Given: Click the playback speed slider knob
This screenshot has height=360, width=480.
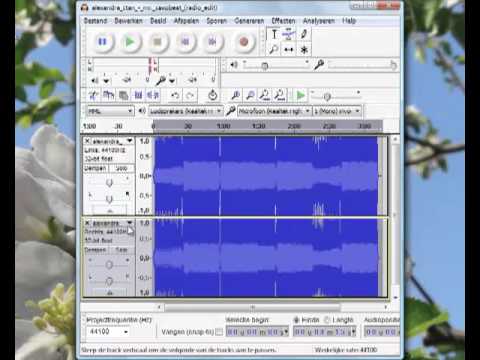Looking at the screenshot, I should (x=327, y=97).
